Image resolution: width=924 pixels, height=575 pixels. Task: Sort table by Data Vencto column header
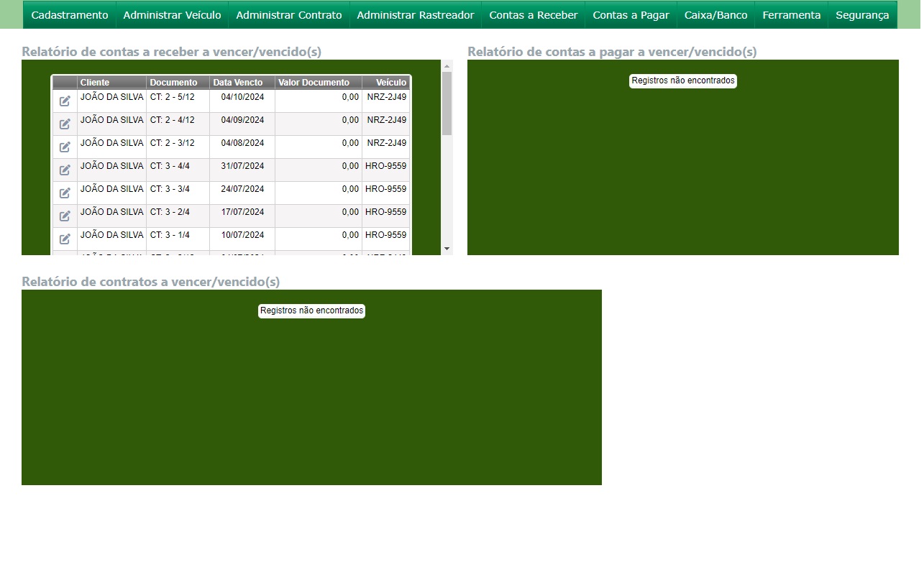point(238,83)
